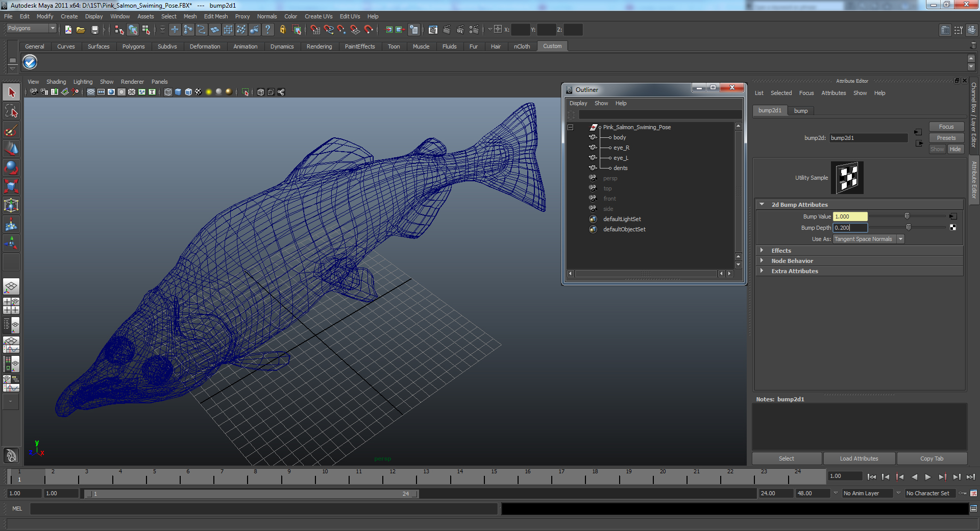
Task: Save the scene with disk icon
Action: (94, 30)
